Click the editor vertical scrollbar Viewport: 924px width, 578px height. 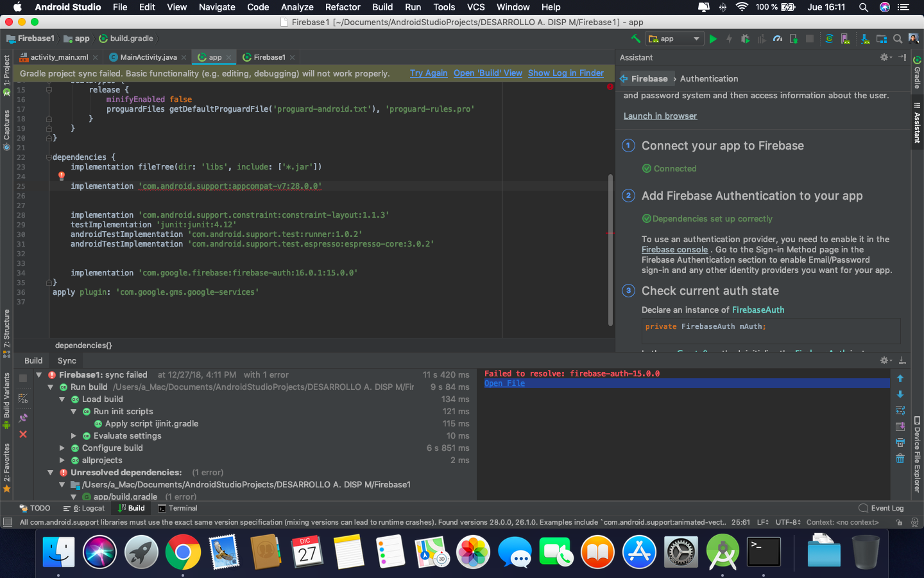pyautogui.click(x=610, y=250)
